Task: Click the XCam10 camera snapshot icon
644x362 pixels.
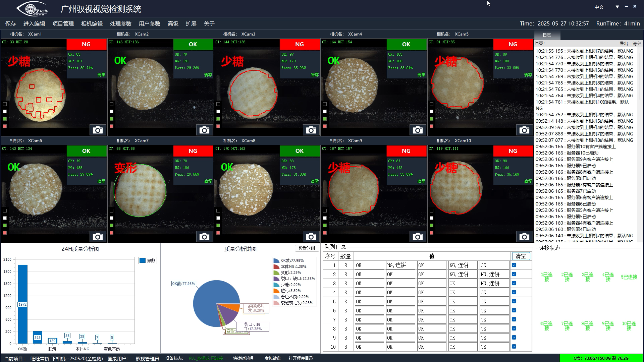Action: coord(524,237)
